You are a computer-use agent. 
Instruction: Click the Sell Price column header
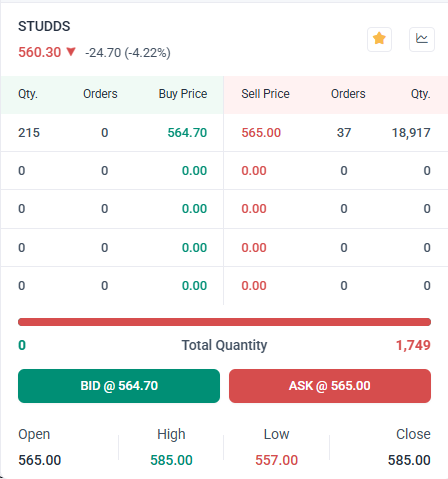click(265, 94)
